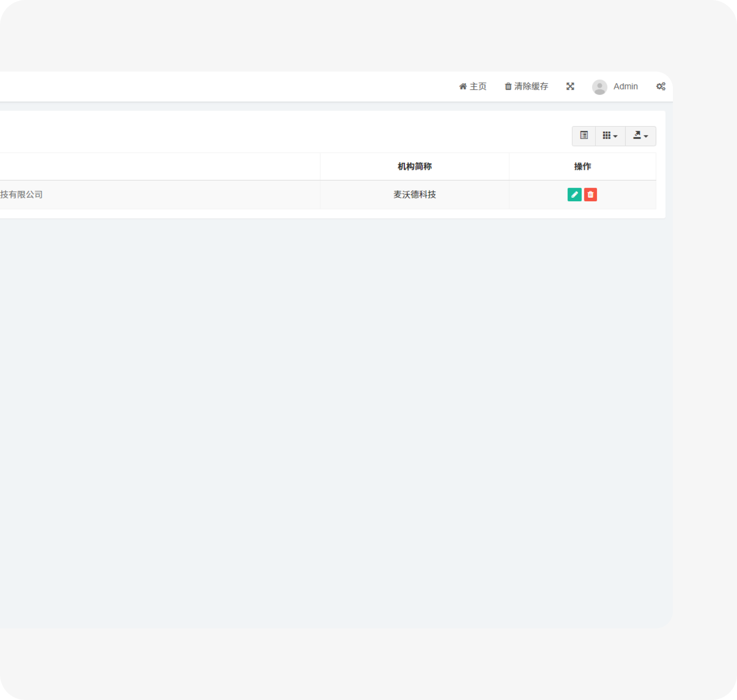Delete the row with red trash button
Viewport: 737px width, 700px height.
click(590, 195)
